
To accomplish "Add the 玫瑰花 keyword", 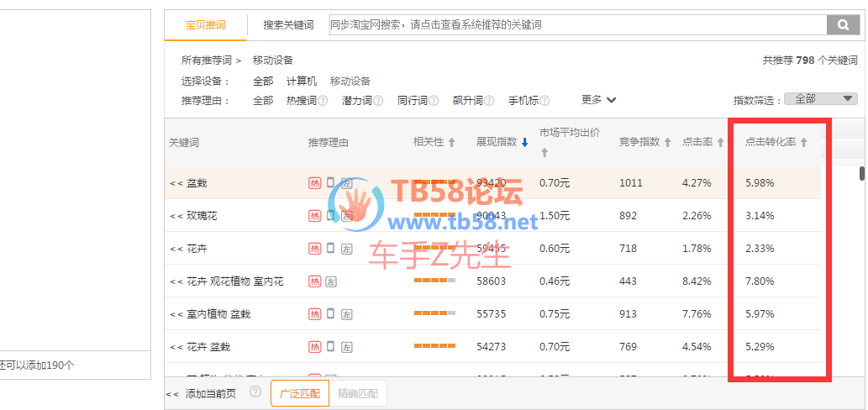I will point(175,216).
